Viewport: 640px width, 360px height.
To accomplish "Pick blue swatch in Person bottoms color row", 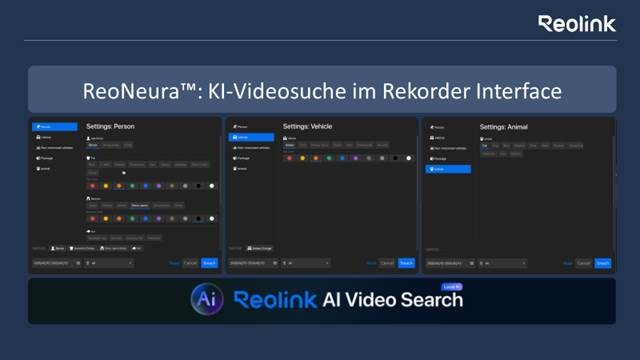I will [145, 219].
